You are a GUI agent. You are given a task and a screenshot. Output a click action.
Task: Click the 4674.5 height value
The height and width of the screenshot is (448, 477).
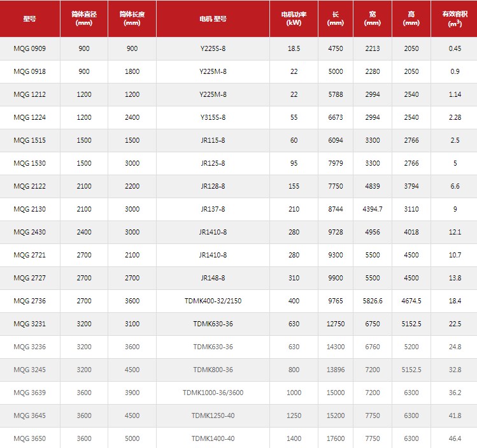pos(411,301)
